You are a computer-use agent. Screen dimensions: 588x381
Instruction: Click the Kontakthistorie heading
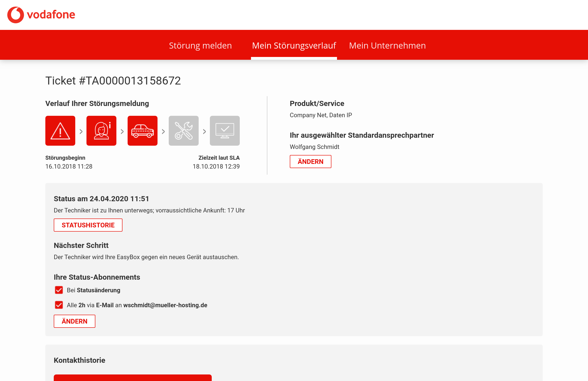point(79,360)
